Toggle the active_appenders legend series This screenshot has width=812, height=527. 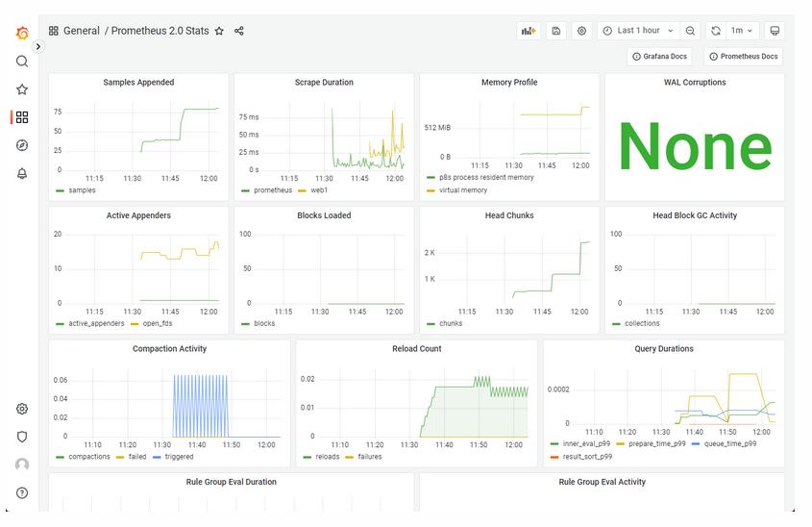click(x=96, y=323)
